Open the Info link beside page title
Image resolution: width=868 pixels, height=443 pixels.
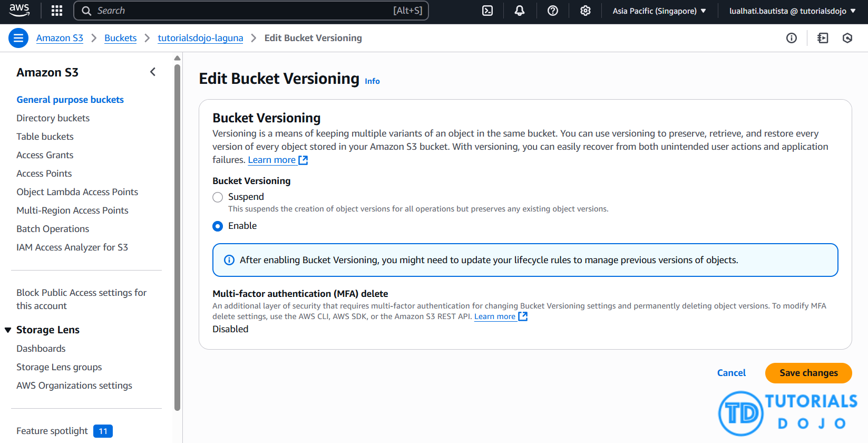click(372, 81)
